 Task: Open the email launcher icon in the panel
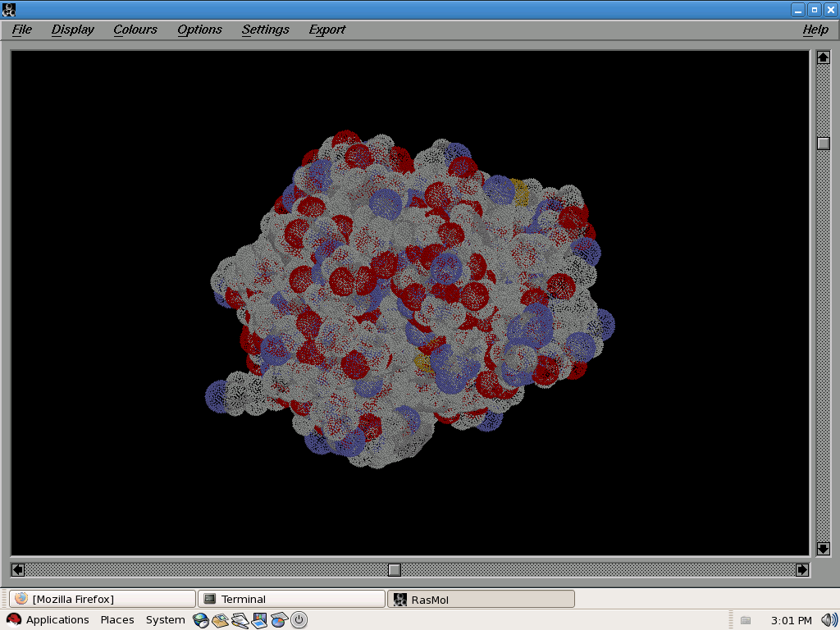(x=220, y=620)
